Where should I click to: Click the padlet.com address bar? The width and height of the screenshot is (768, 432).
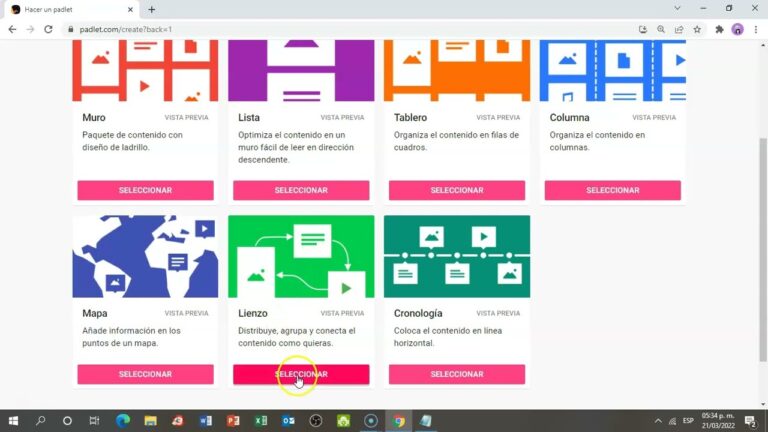coord(348,29)
